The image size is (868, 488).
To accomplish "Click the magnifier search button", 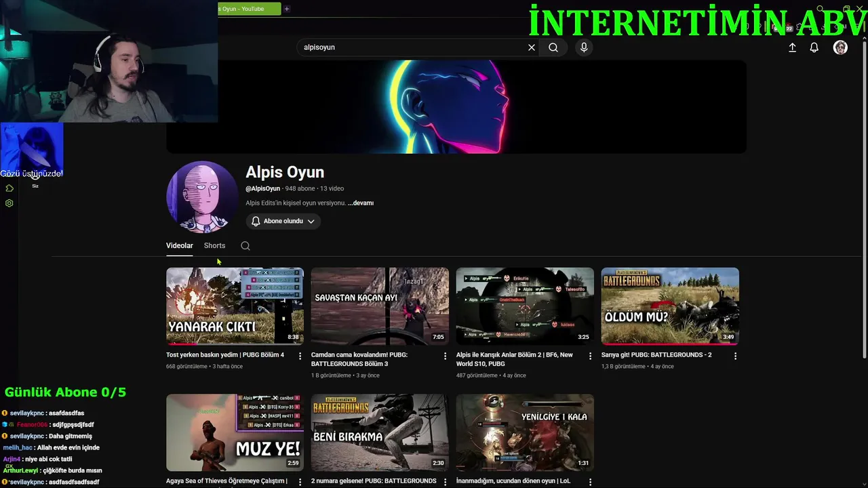I will point(553,47).
